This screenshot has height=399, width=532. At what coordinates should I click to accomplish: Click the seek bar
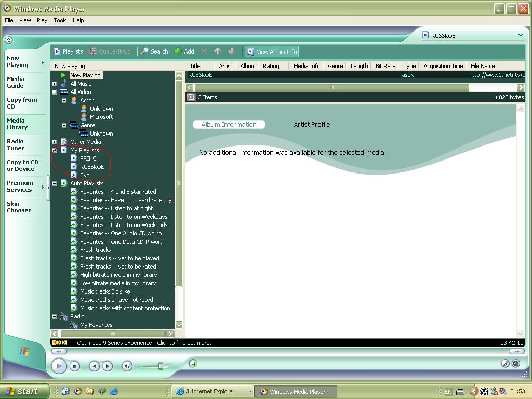point(287,352)
